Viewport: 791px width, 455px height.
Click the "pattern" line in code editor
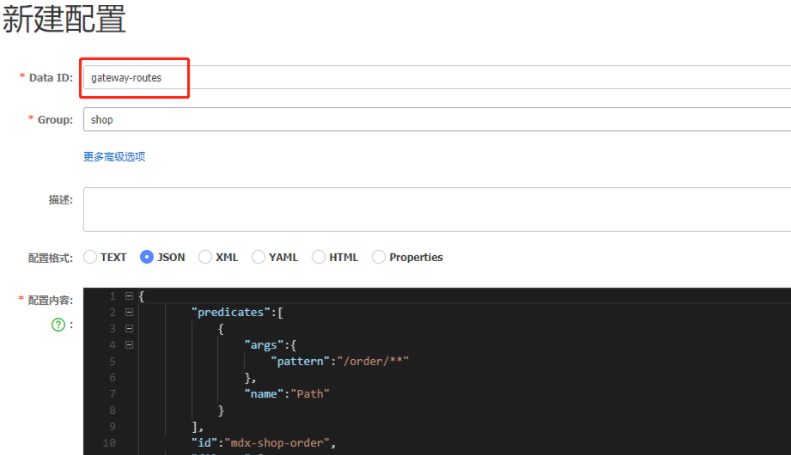click(340, 361)
